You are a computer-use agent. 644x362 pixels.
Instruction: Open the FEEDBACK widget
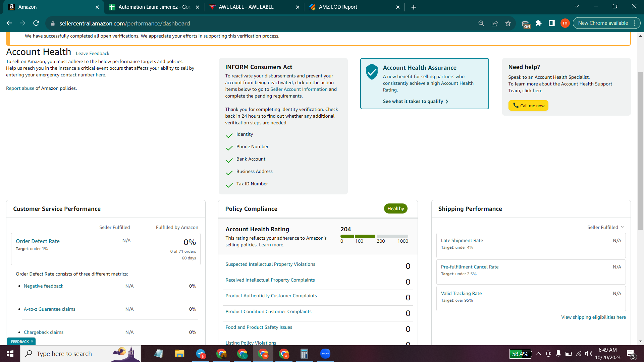pyautogui.click(x=20, y=342)
